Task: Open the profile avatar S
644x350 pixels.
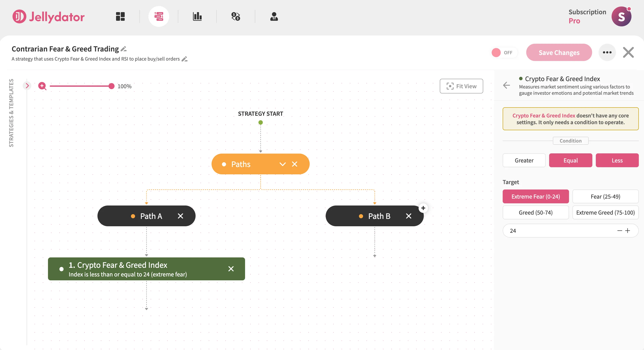Action: [x=621, y=16]
